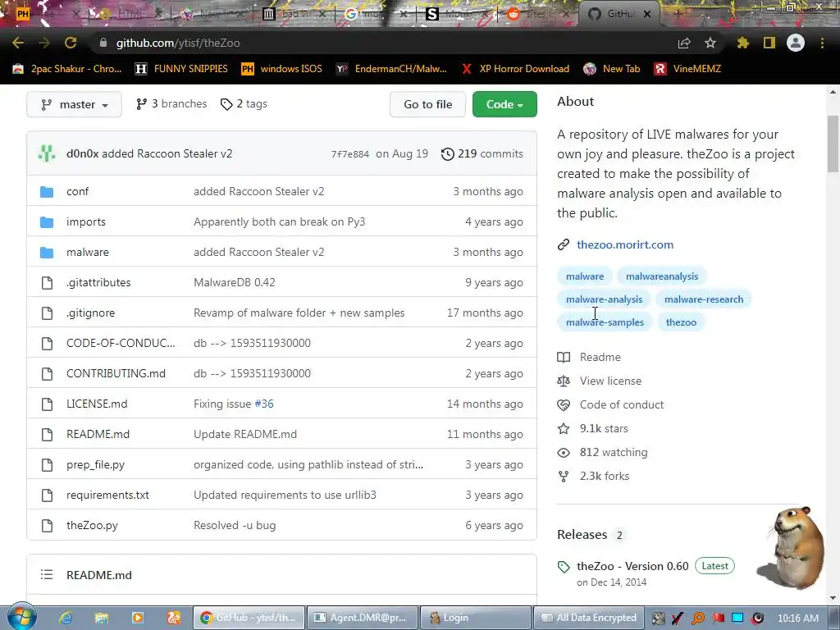
Task: Visit thezoo.morirt.com link
Action: click(x=624, y=244)
